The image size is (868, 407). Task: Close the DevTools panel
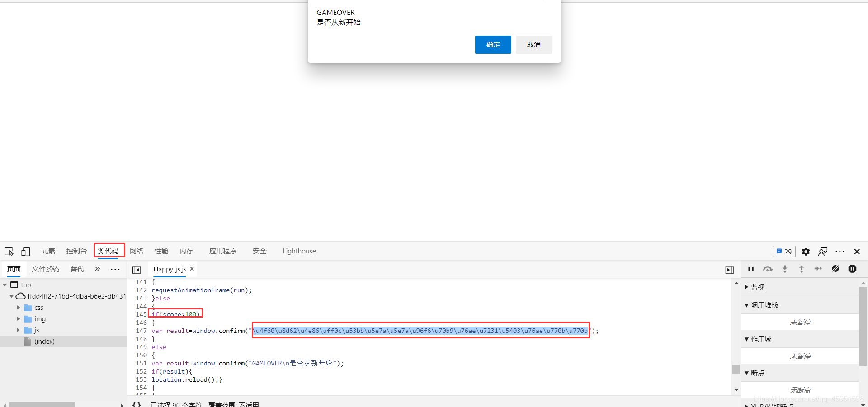857,252
